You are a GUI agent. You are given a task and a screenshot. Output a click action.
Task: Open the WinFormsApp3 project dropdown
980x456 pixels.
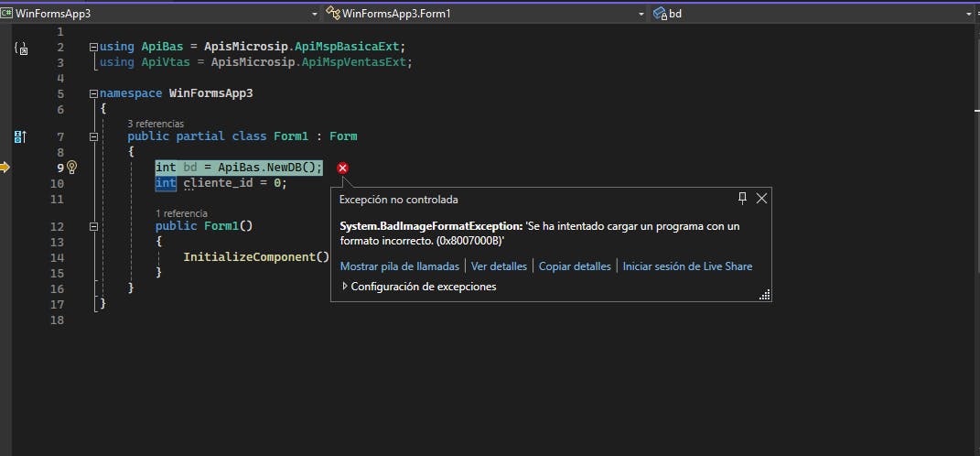(x=315, y=14)
